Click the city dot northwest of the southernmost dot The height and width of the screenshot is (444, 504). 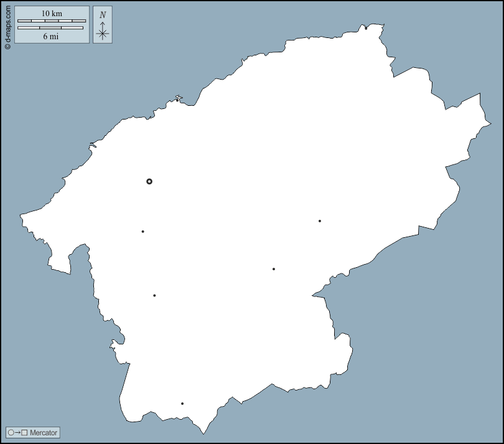tap(154, 296)
